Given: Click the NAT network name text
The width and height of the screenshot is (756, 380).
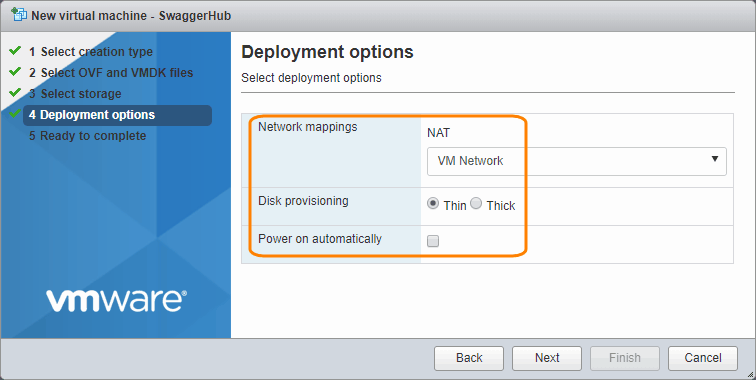Looking at the screenshot, I should click(x=438, y=133).
